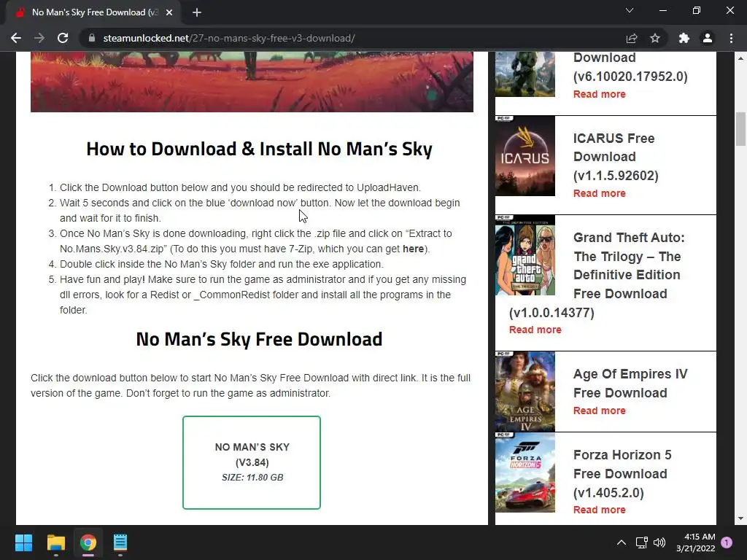Screen dimensions: 747x560
Task: Click the 'No Man's Sky Free Download' heading
Action: tap(259, 339)
